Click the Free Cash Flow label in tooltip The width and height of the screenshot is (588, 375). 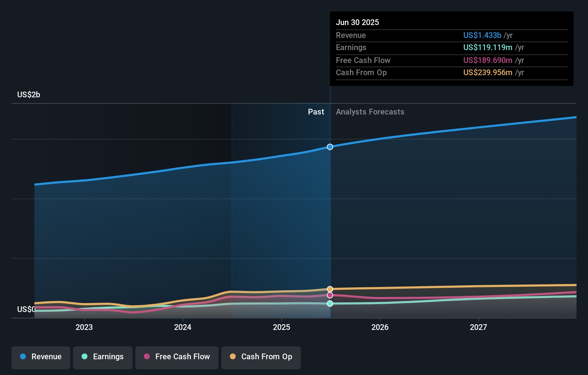pos(363,60)
